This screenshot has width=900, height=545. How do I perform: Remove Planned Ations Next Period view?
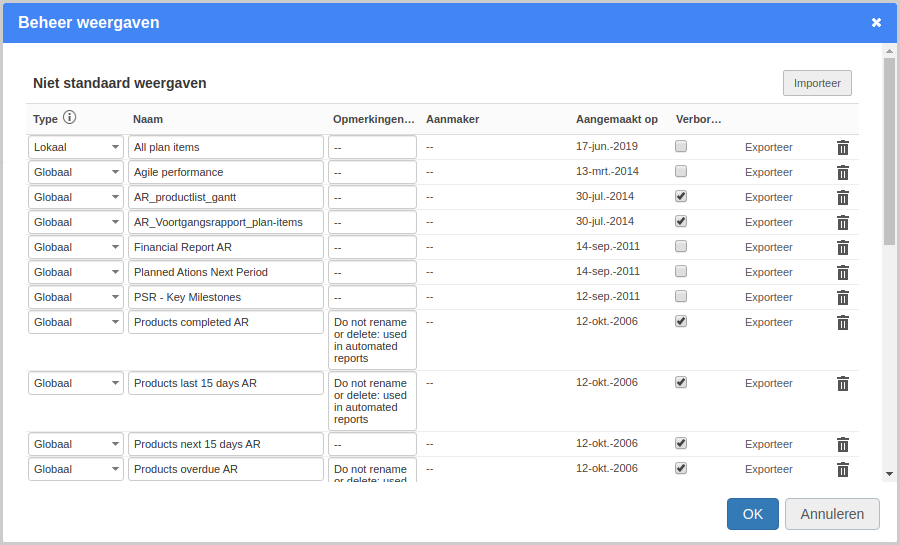pyautogui.click(x=843, y=272)
